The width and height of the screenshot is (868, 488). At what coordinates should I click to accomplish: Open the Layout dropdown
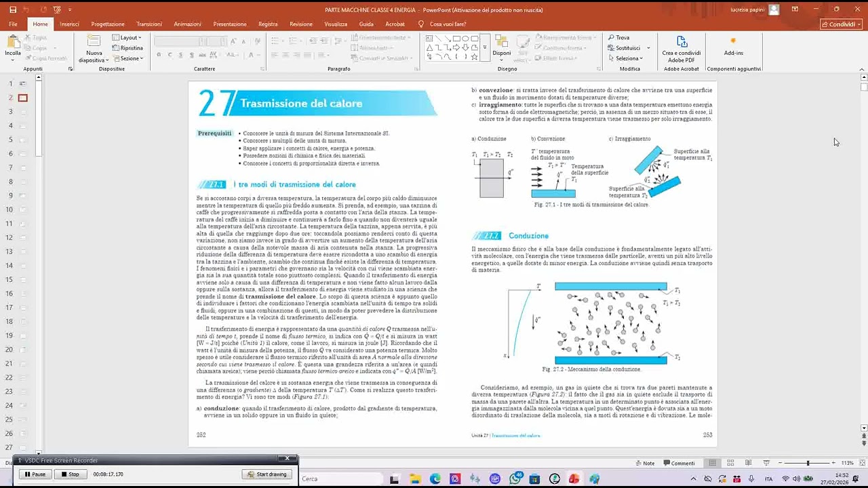(127, 38)
